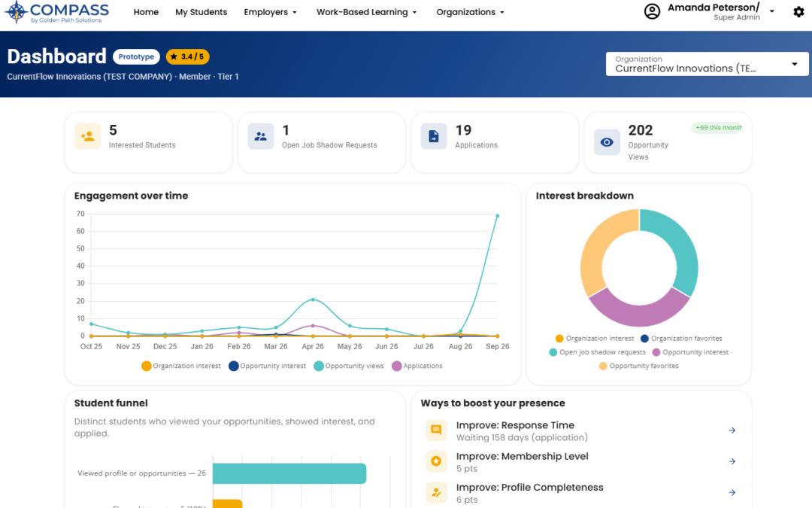Click Ways to boost your presence heading
812x508 pixels.
click(x=492, y=403)
